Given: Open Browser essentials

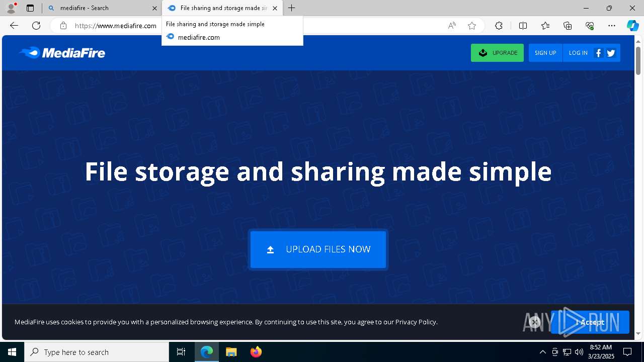Looking at the screenshot, I should click(590, 26).
